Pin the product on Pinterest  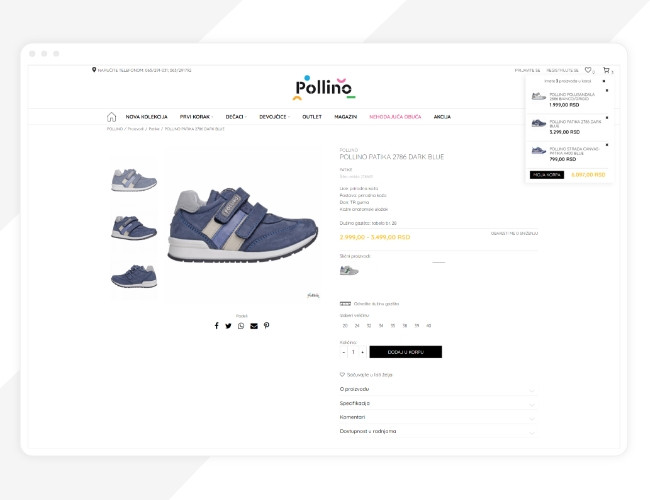pyautogui.click(x=267, y=326)
